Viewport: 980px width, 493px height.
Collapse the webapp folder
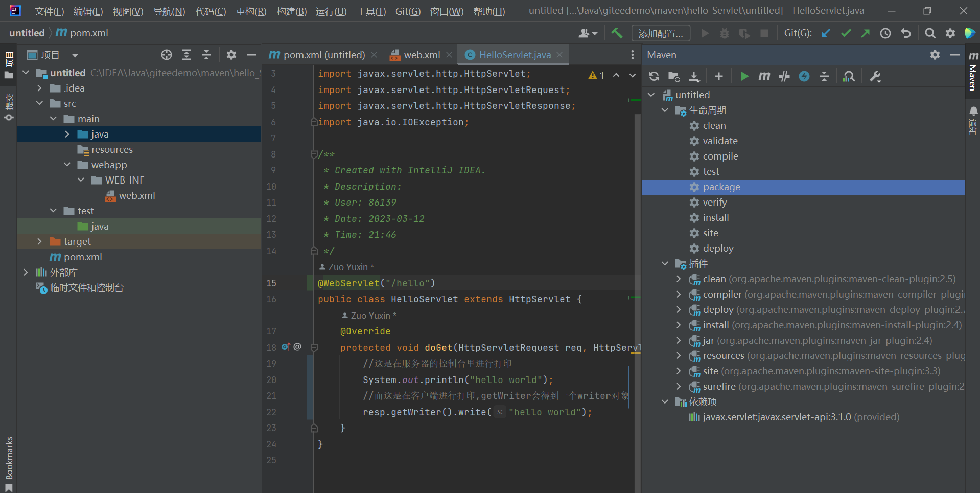click(x=67, y=165)
